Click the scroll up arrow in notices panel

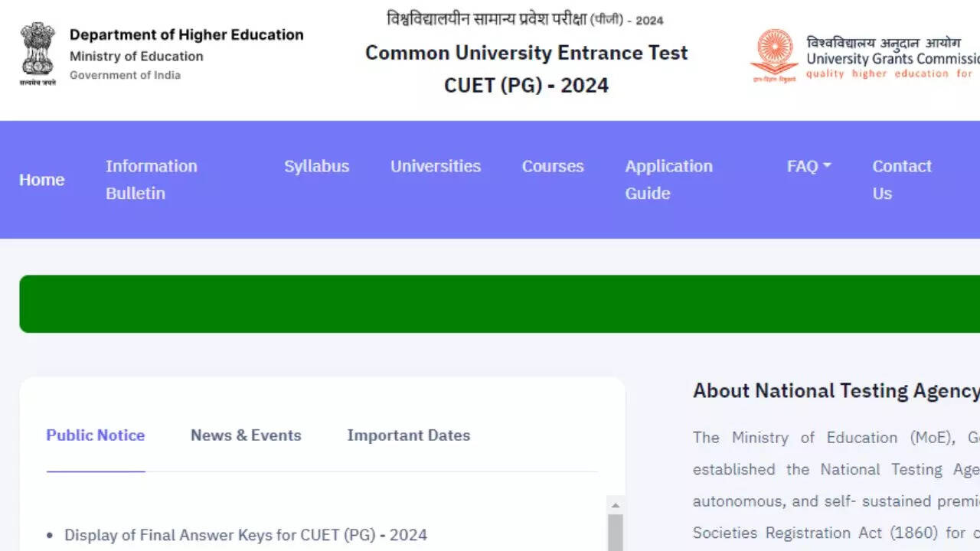point(615,505)
